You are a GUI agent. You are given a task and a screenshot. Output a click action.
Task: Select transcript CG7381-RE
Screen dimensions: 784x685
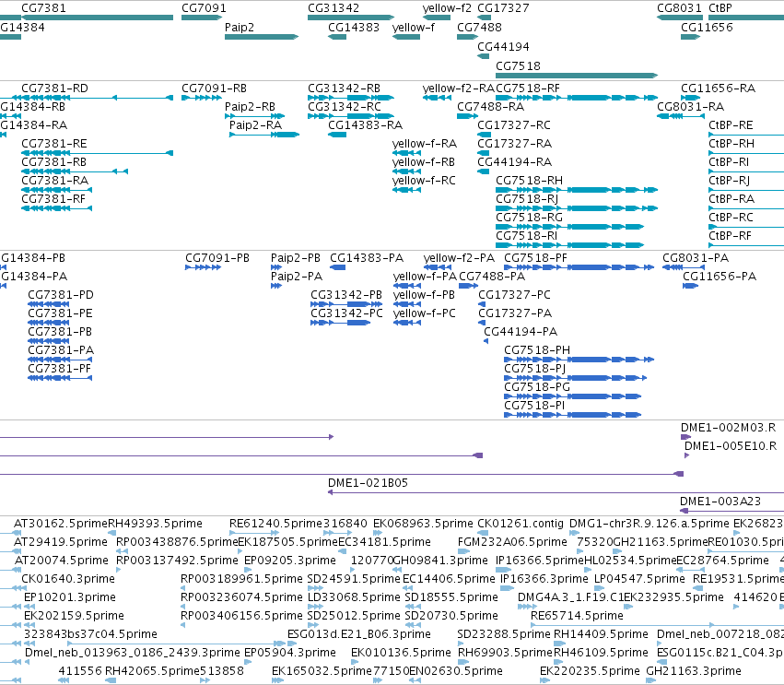point(97,153)
